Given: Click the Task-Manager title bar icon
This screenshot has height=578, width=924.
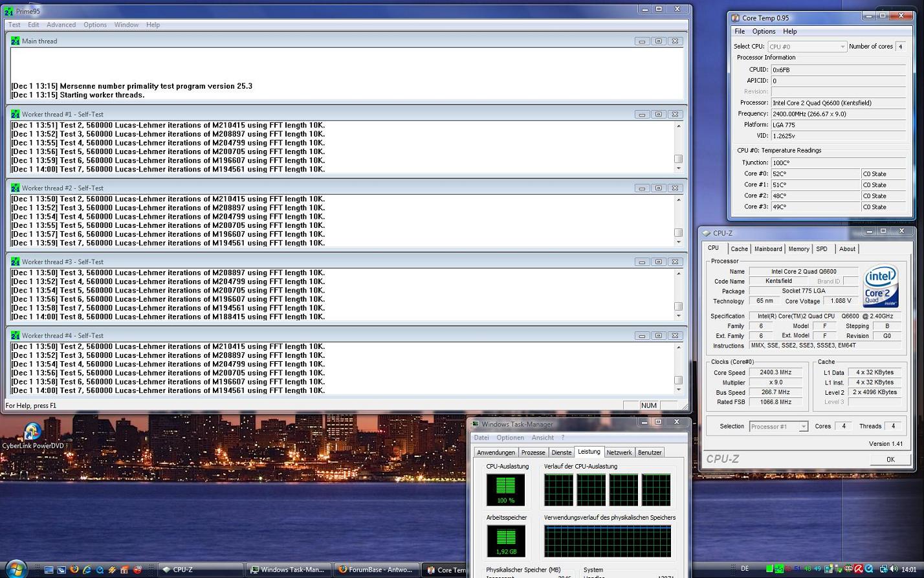Looking at the screenshot, I should click(475, 424).
